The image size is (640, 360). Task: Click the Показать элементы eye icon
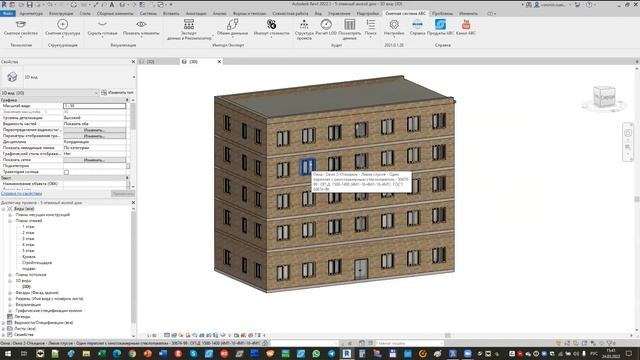point(141,24)
